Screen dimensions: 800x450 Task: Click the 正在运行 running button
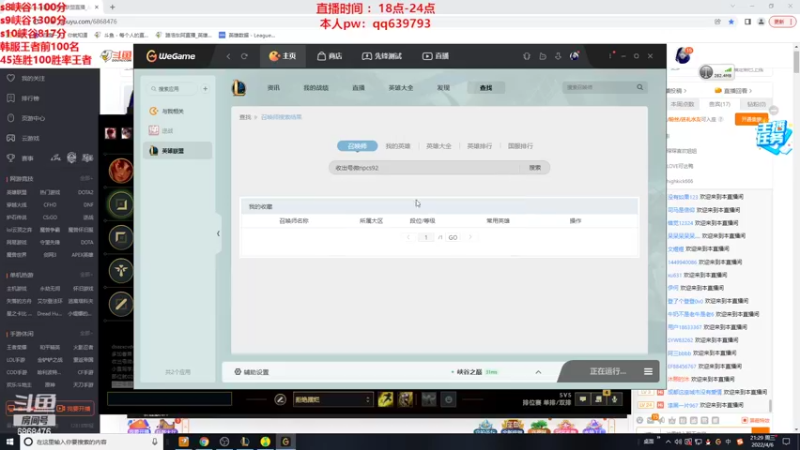[607, 371]
